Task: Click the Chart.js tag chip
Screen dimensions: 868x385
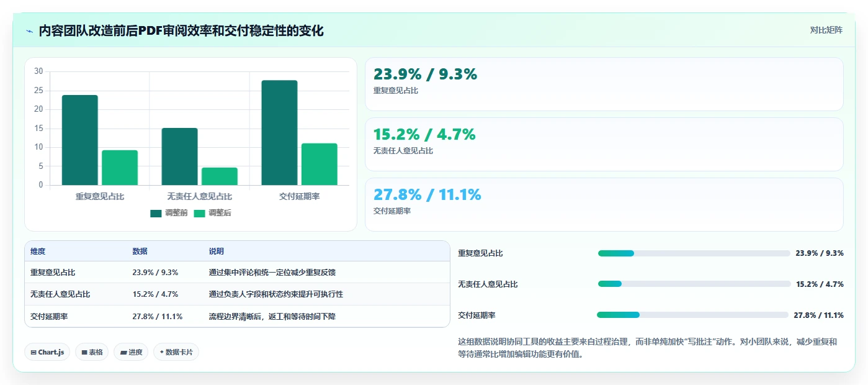Action: click(48, 352)
